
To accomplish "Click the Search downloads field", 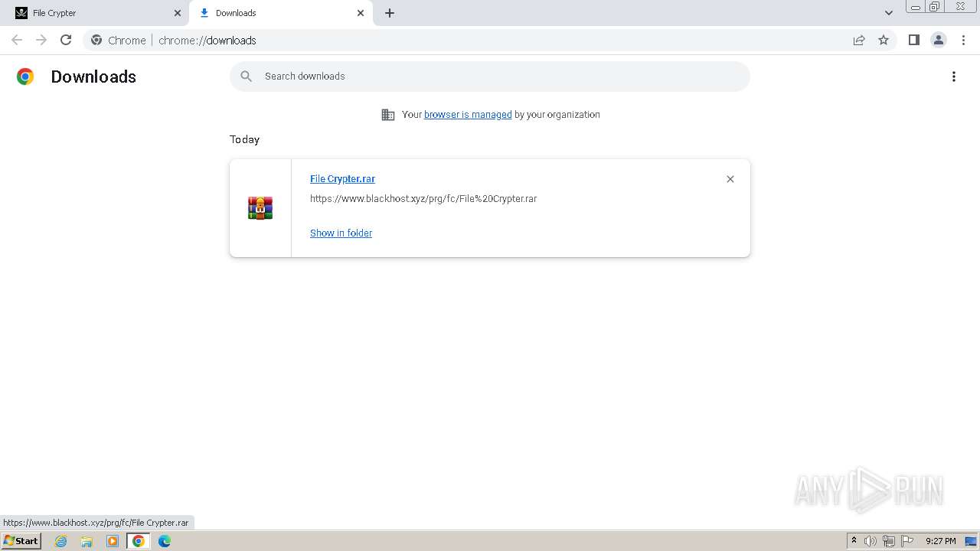I will coord(490,77).
